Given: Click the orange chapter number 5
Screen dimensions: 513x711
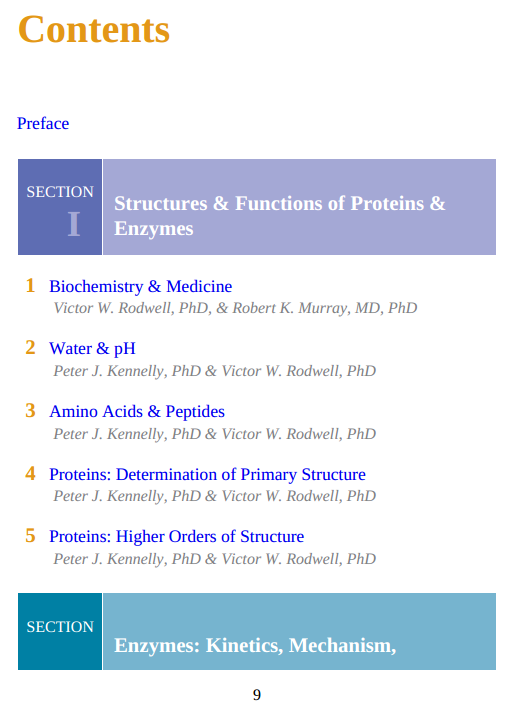Looking at the screenshot, I should 30,536.
